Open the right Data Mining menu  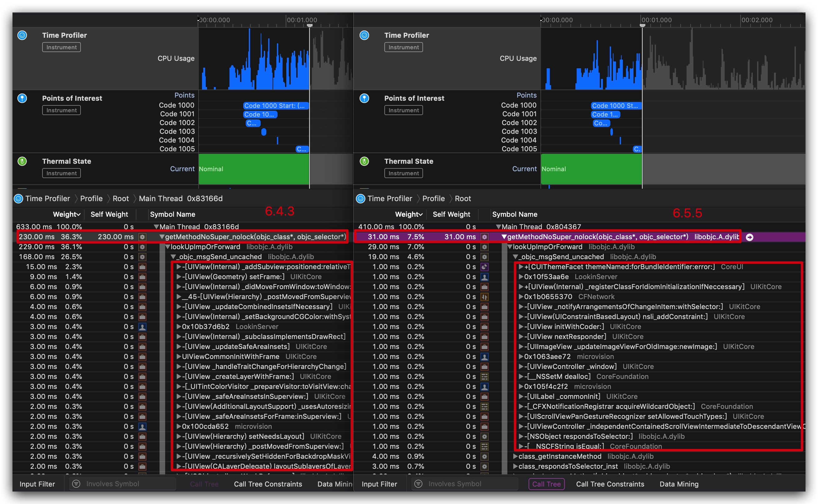coord(678,484)
